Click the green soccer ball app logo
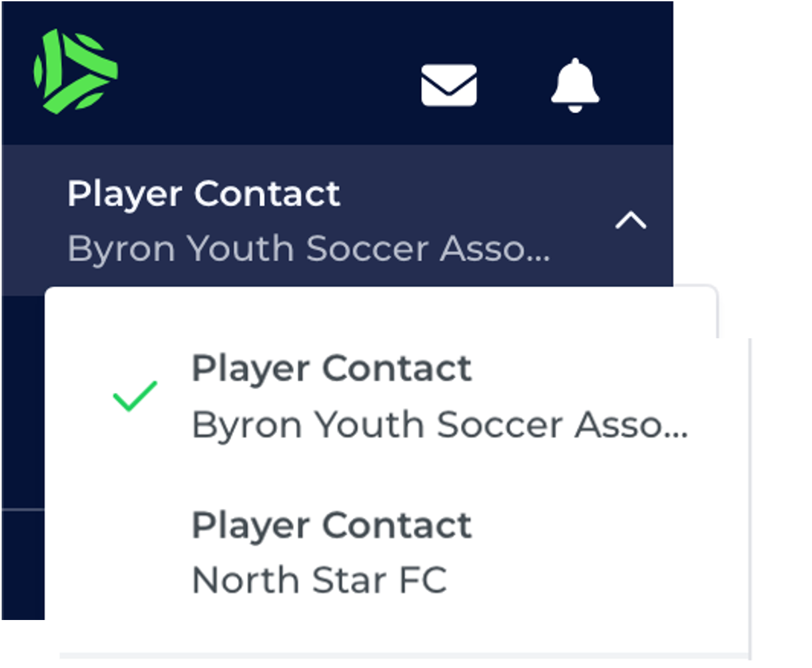812x668 pixels. 75,70
